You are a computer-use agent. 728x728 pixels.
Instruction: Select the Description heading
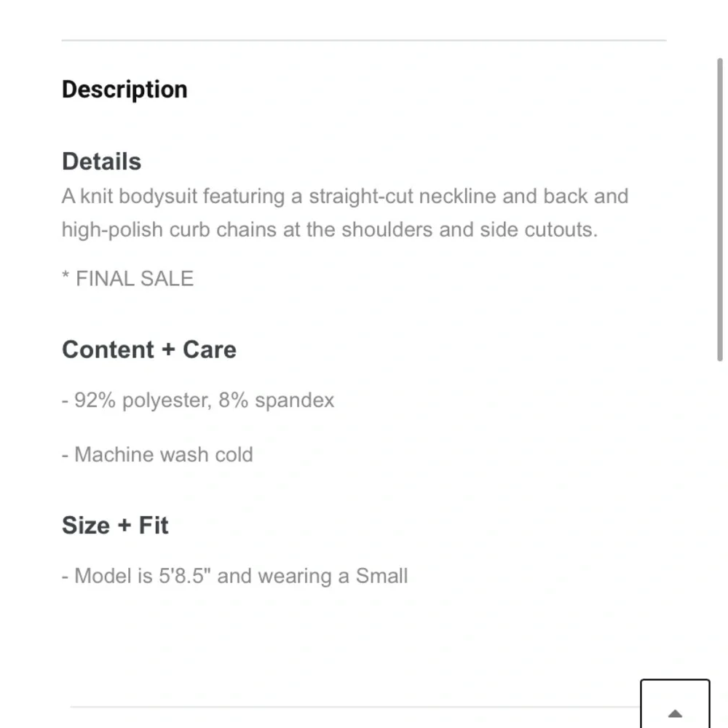124,90
